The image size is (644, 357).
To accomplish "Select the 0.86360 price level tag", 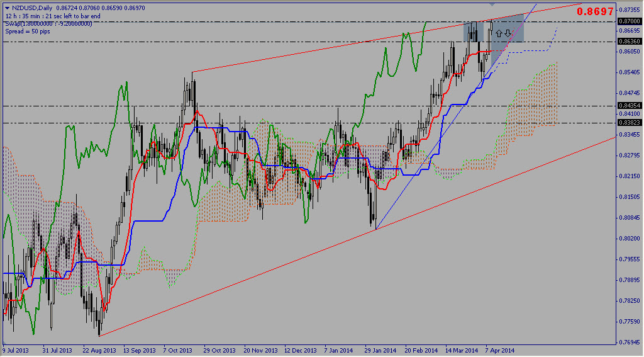I will click(629, 42).
